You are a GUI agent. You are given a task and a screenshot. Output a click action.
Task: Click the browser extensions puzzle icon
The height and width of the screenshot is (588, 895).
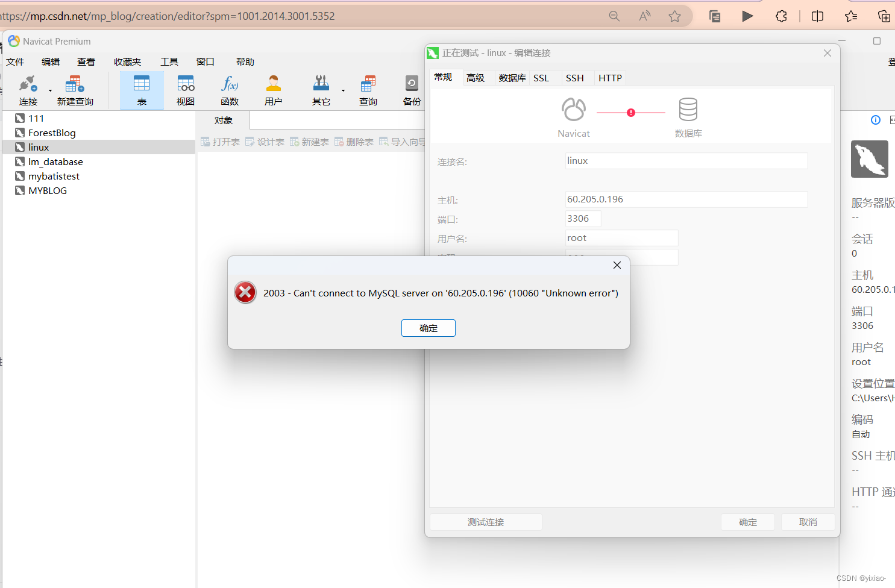pos(782,16)
